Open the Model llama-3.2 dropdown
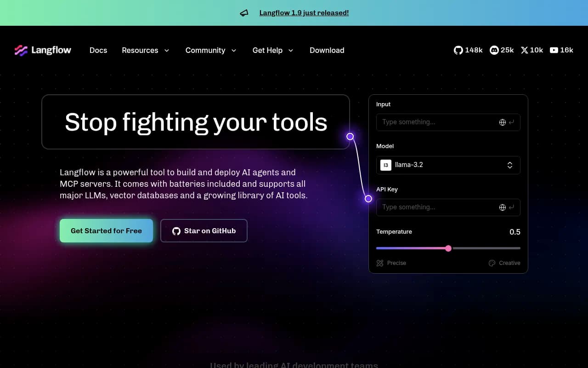Screen dimensions: 588x368 448,165
